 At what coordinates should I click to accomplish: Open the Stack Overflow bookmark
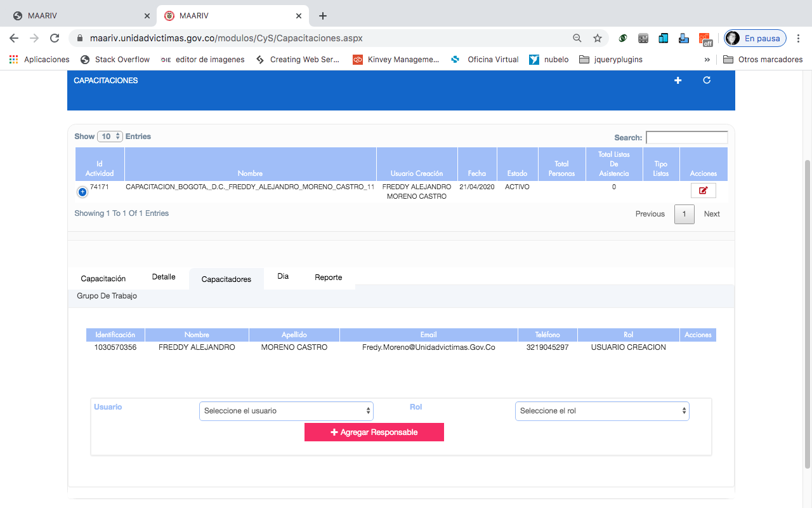point(115,60)
